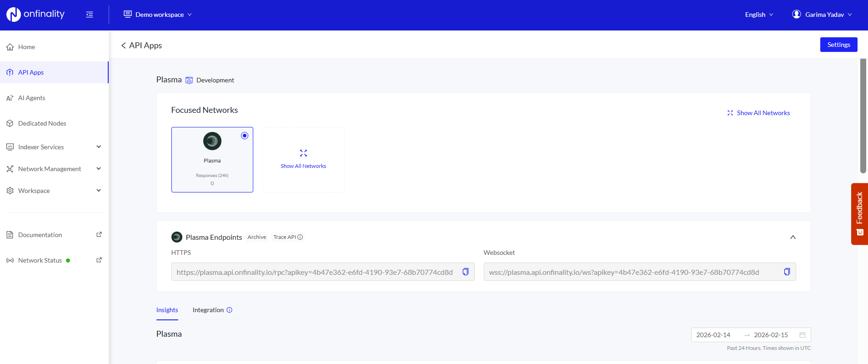The height and width of the screenshot is (364, 868).
Task: Go to Home in sidebar
Action: 54,47
